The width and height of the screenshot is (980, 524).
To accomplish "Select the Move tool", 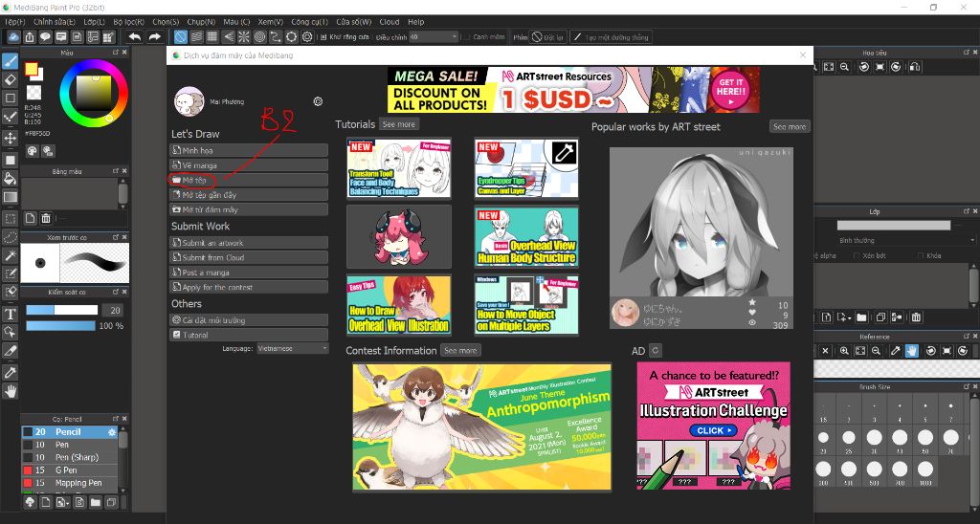I will click(x=10, y=138).
